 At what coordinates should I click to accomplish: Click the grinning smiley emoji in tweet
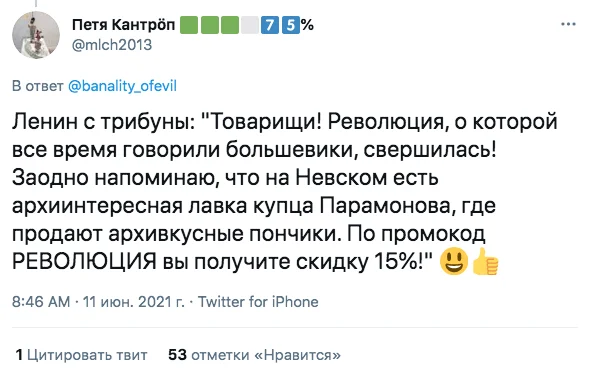pos(454,261)
